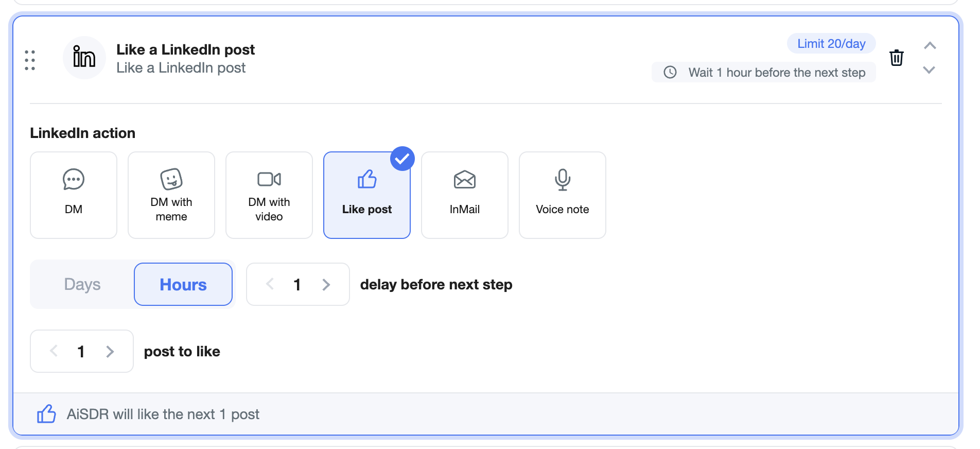Click the Limit 20/day badge
Image resolution: width=980 pixels, height=449 pixels.
click(831, 44)
